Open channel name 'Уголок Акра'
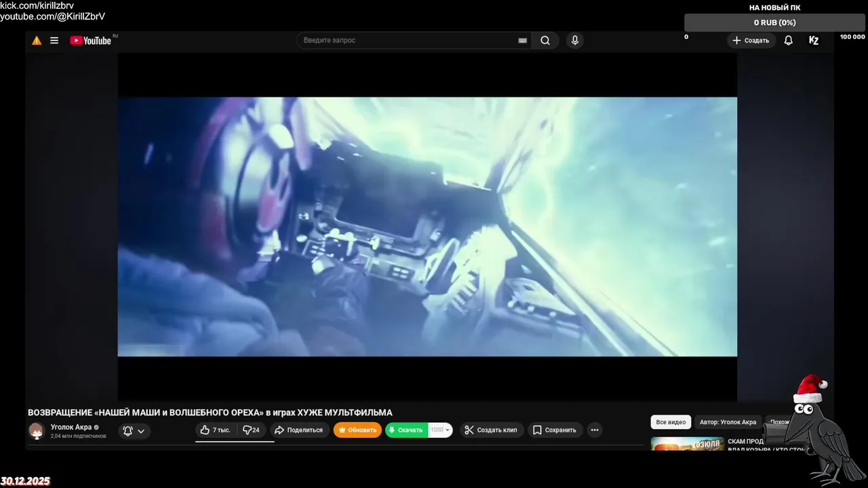The width and height of the screenshot is (868, 488). point(71,427)
